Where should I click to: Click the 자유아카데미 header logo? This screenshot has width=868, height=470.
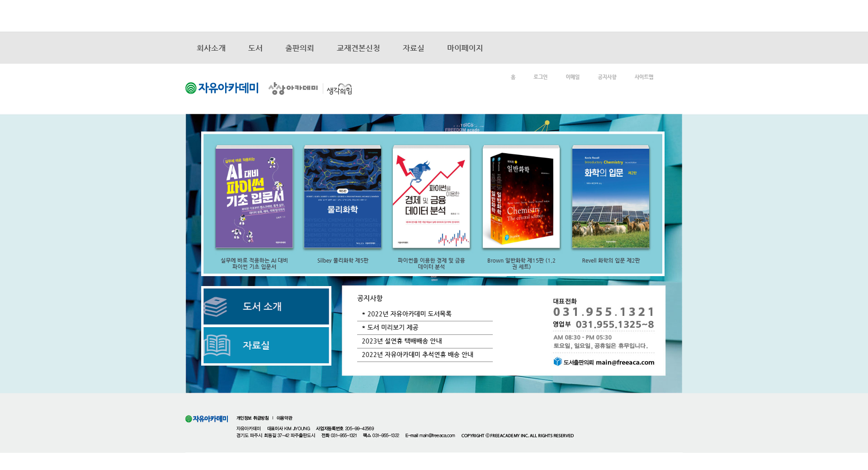tap(222, 88)
